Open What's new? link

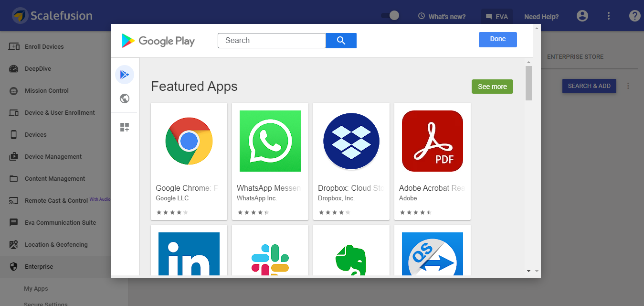[x=442, y=16]
